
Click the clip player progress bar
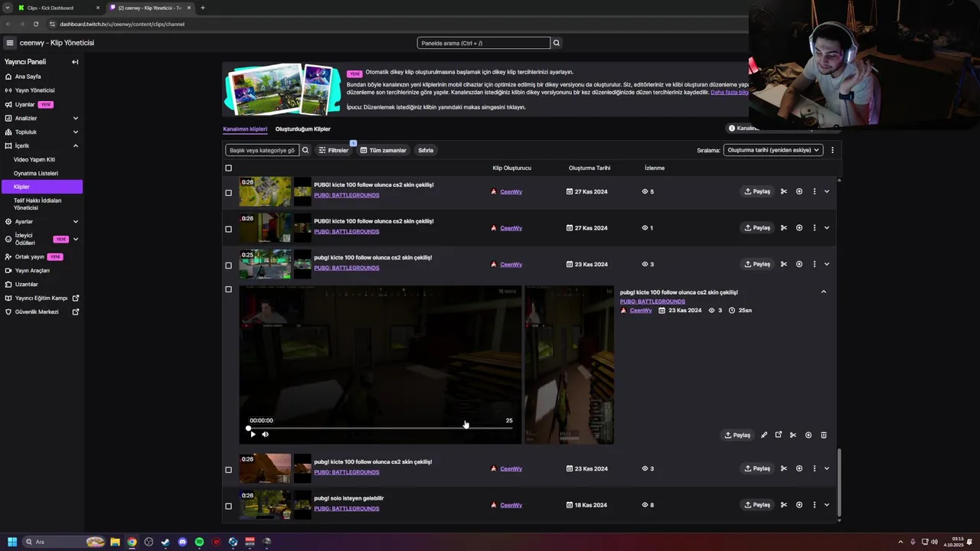(x=381, y=429)
